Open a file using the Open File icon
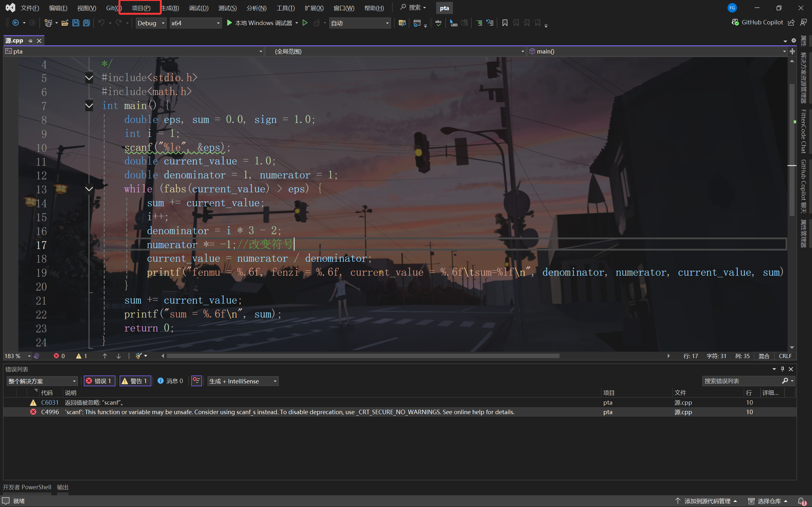Screen dimensions: 812x507 [x=65, y=23]
